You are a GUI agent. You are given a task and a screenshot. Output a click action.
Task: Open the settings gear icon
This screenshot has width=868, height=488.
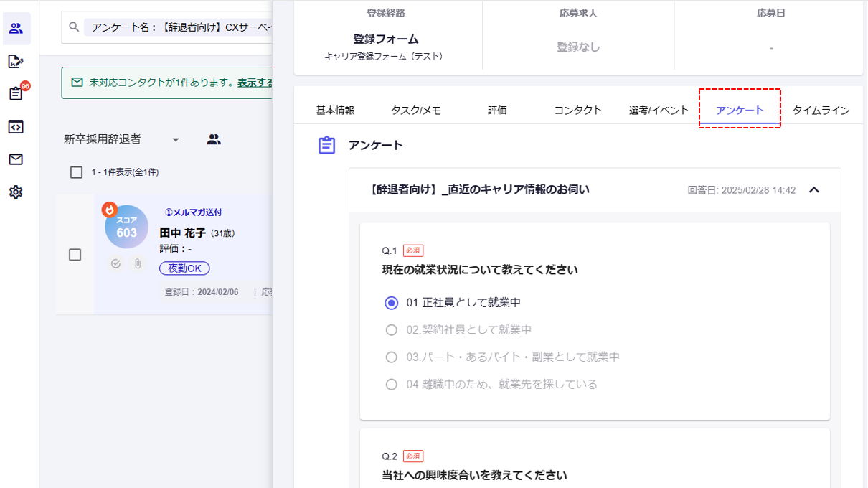(16, 192)
